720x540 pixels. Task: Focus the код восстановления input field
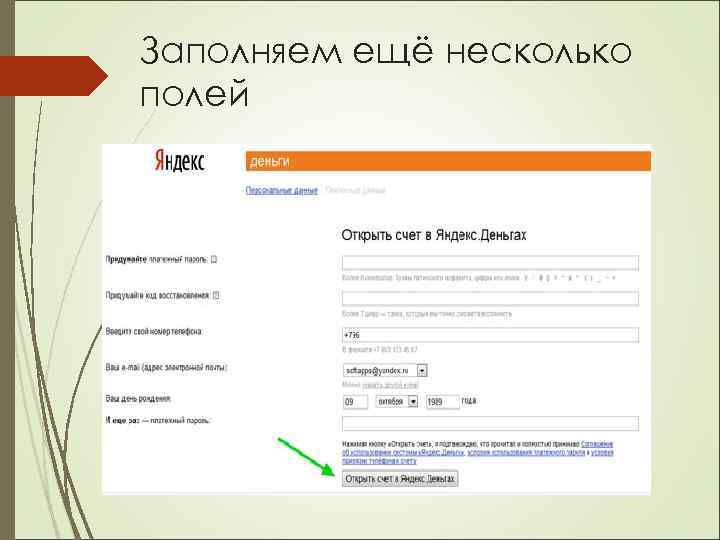(x=490, y=298)
